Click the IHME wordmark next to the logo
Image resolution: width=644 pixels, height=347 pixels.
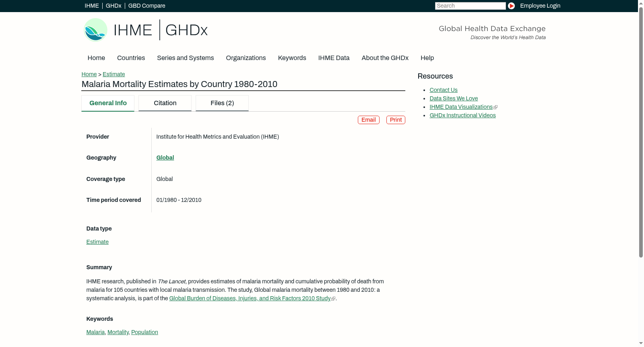point(133,30)
